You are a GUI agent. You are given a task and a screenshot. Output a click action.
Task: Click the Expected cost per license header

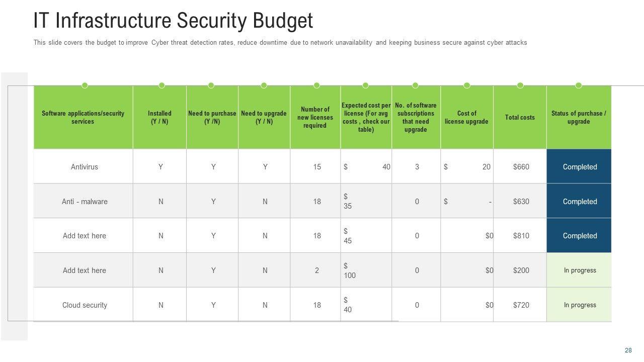(x=366, y=118)
